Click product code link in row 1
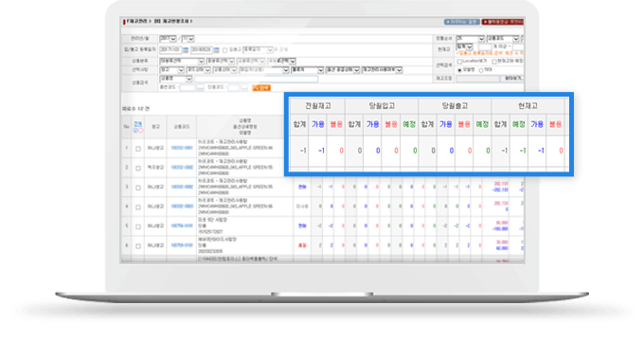This screenshot has width=644, height=360. [x=182, y=148]
